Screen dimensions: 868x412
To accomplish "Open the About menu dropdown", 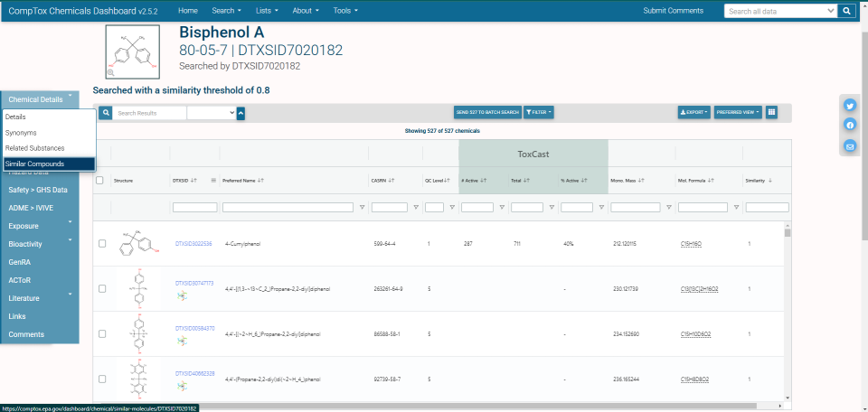I will point(306,11).
